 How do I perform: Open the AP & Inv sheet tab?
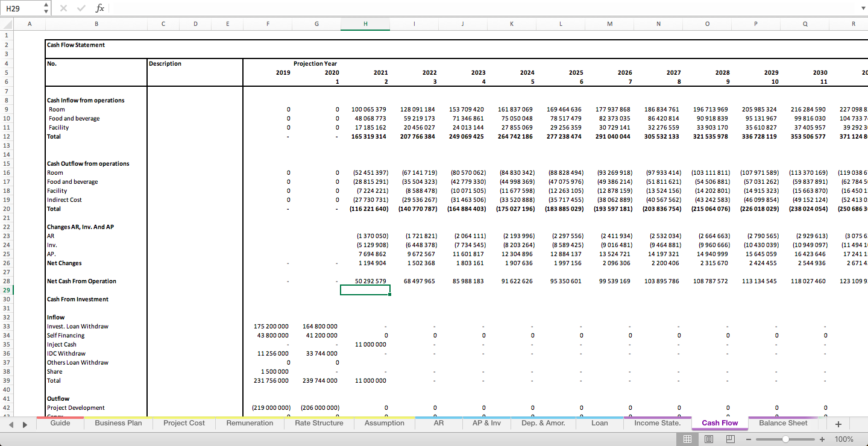pyautogui.click(x=486, y=423)
